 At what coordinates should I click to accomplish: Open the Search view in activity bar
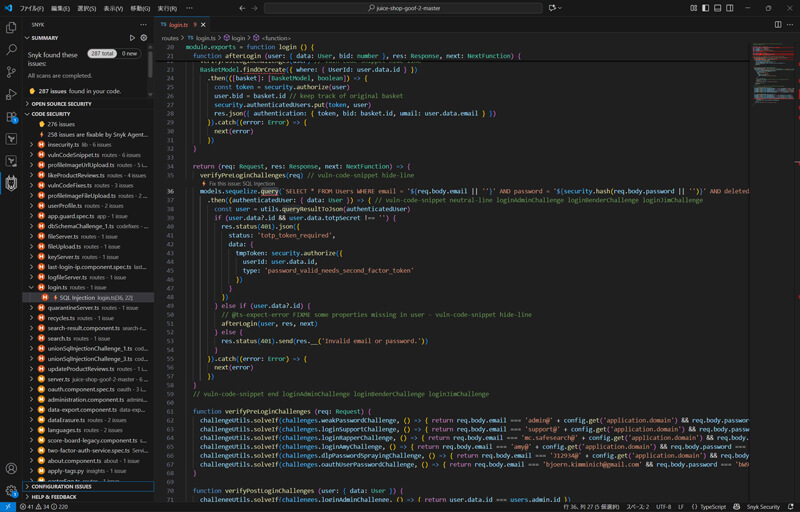[x=11, y=49]
